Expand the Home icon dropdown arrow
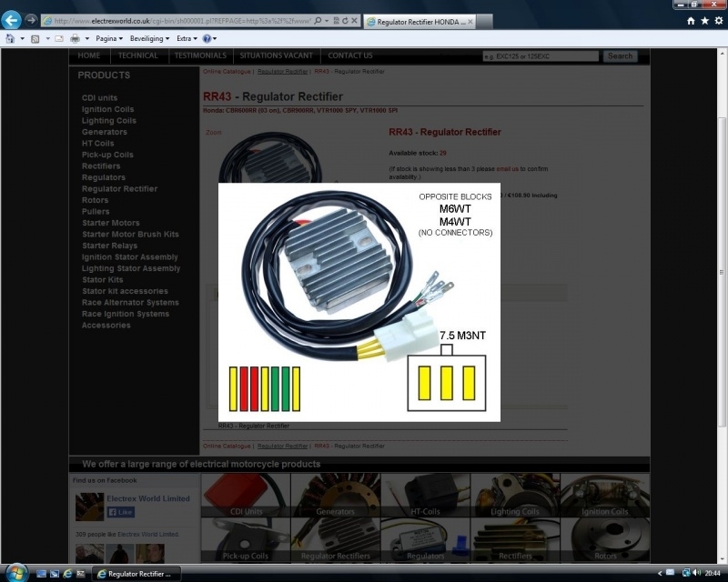Screen dimensions: 728x582 coord(22,38)
